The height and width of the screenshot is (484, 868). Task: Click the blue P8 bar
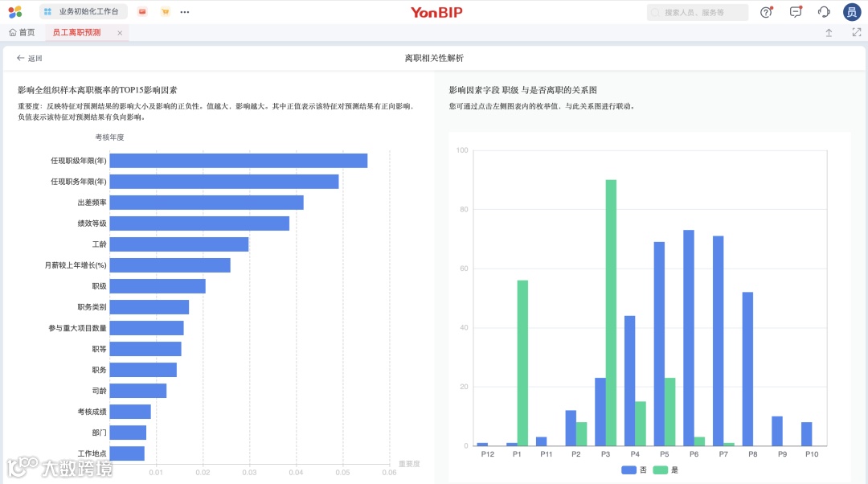(x=748, y=369)
